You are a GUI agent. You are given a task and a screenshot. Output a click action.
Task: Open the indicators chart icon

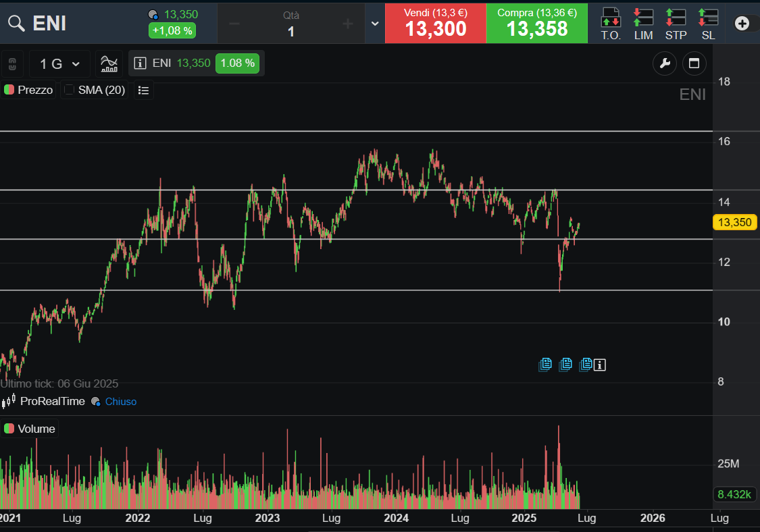[x=109, y=63]
